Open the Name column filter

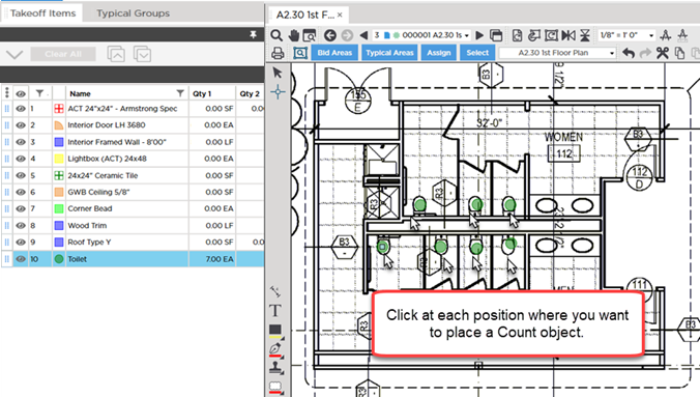coord(180,93)
